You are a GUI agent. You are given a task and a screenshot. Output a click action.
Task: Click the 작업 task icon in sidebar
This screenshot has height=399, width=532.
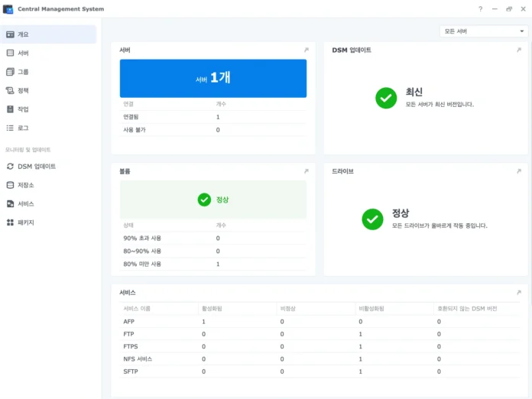10,109
